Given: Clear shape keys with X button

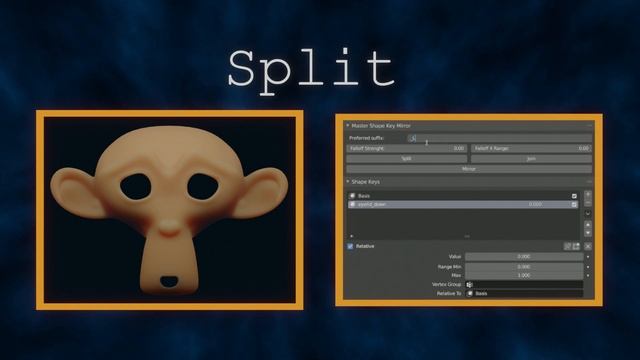Looking at the screenshot, I should coord(588,246).
